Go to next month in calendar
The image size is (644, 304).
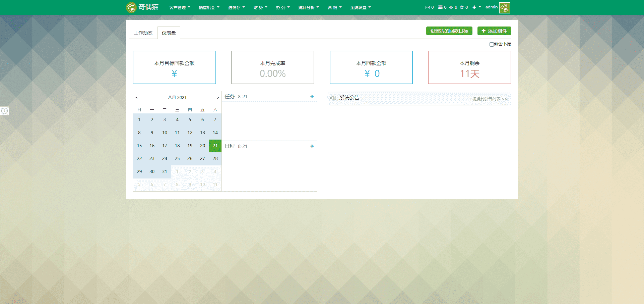pyautogui.click(x=218, y=98)
